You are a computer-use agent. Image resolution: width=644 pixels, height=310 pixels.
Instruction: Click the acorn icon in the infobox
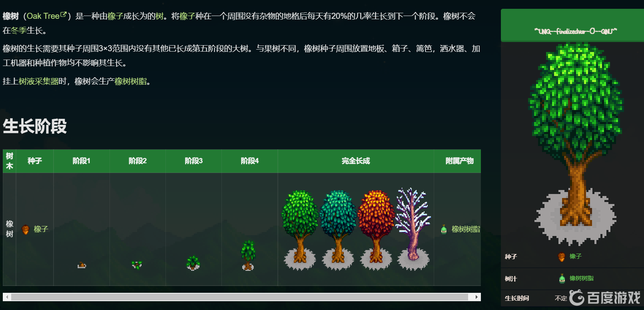[x=562, y=257]
